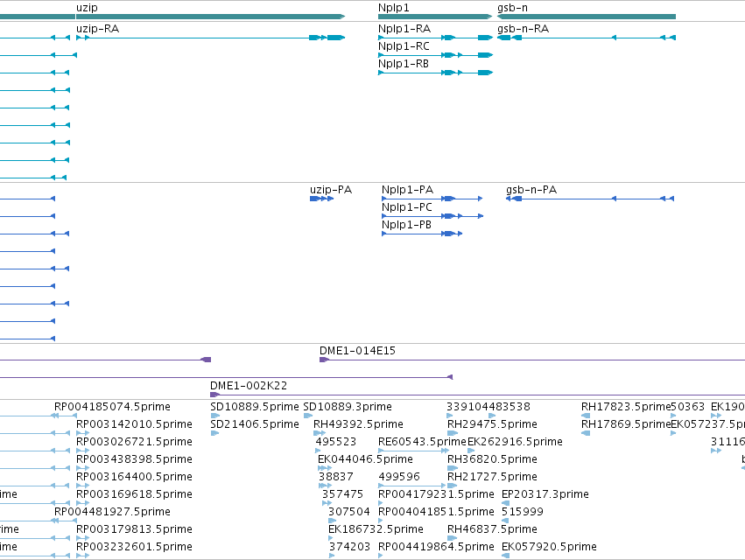Click the 307504 EST label
This screenshot has height=560, width=745.
coord(349,512)
